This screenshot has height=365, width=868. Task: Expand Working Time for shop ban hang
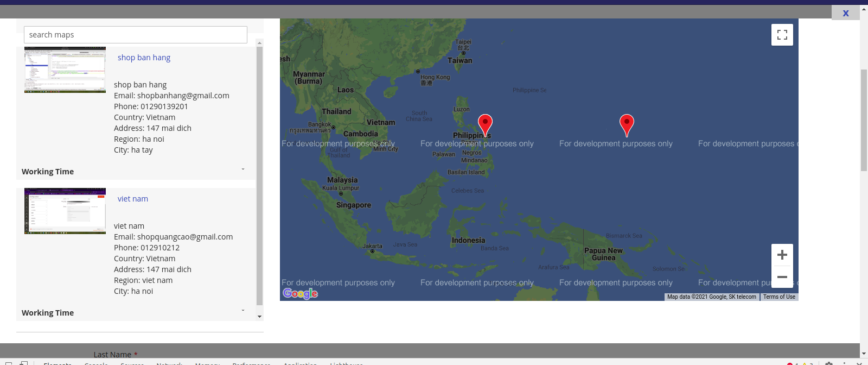(x=242, y=169)
